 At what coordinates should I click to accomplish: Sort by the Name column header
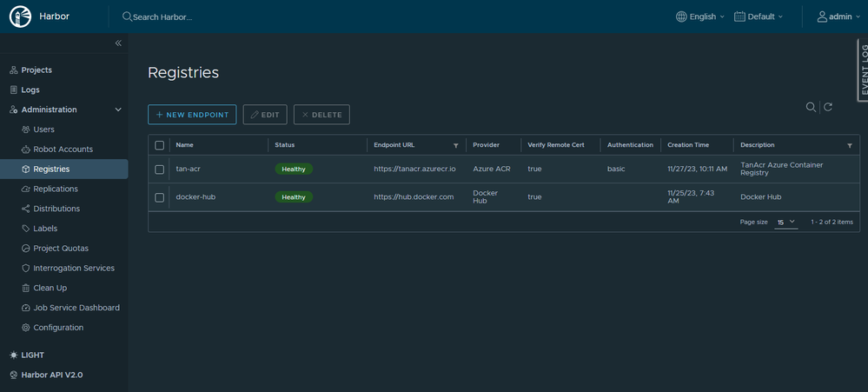[184, 145]
